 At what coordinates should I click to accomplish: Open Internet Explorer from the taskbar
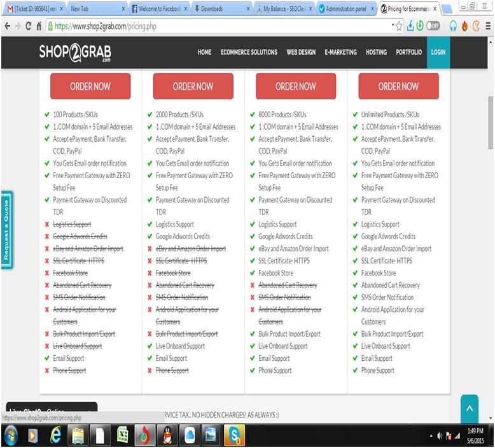click(56, 435)
